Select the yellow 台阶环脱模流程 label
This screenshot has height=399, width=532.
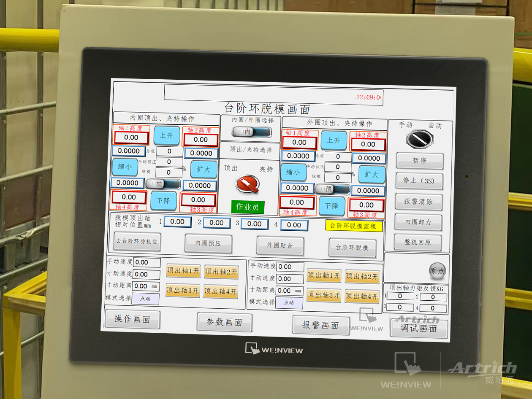click(354, 226)
